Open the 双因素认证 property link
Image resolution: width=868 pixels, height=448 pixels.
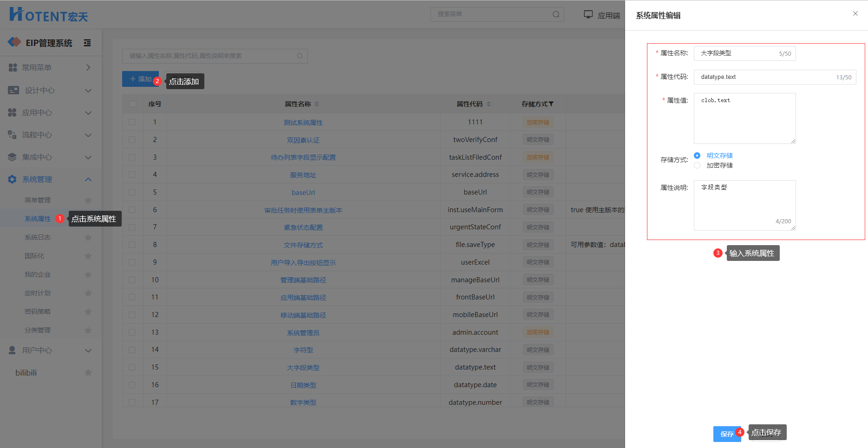(x=303, y=140)
